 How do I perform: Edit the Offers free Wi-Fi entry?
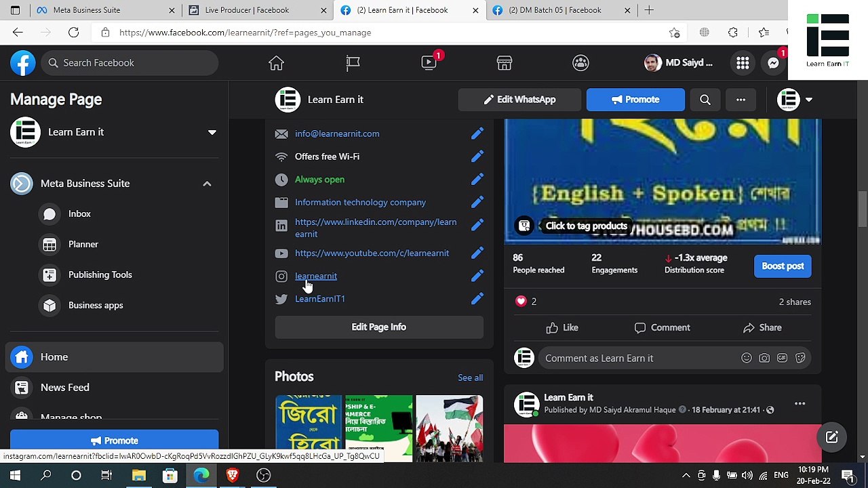(x=477, y=157)
